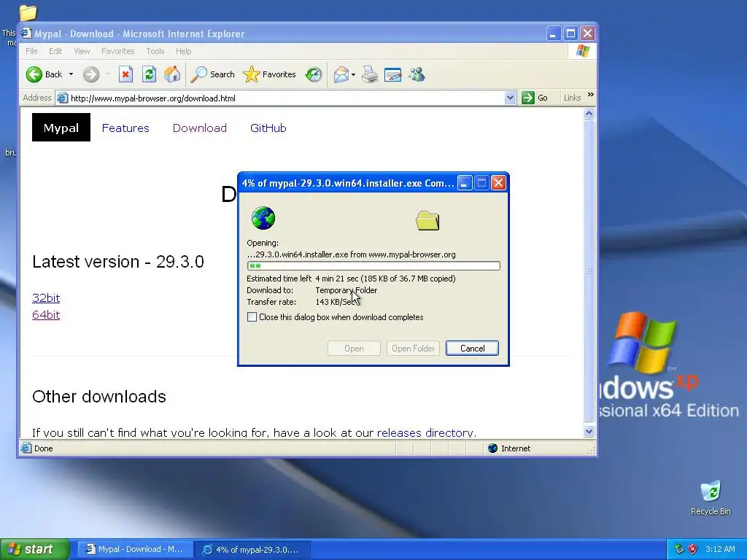Screen dimensions: 747x560
Task: Click the red security shield tray icon
Action: pos(693,549)
